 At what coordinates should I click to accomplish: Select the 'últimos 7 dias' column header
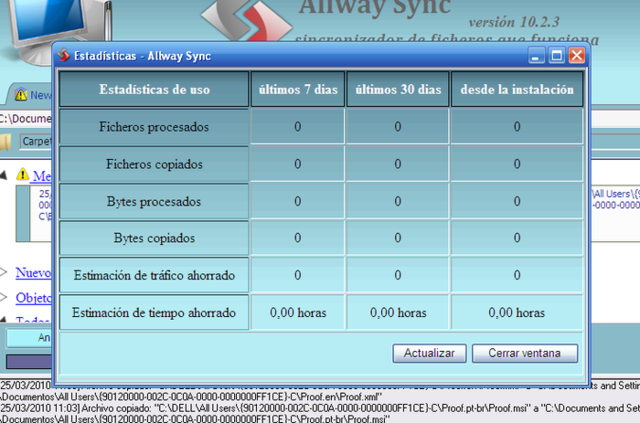pos(298,89)
